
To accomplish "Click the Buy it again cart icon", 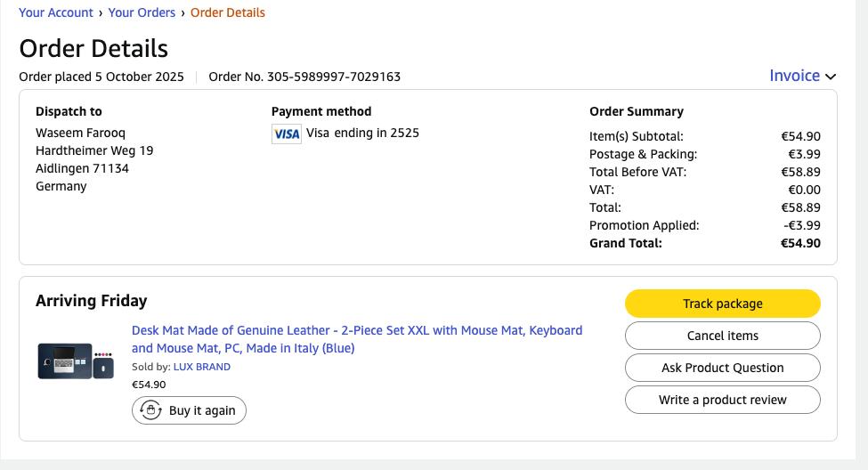I will point(151,410).
